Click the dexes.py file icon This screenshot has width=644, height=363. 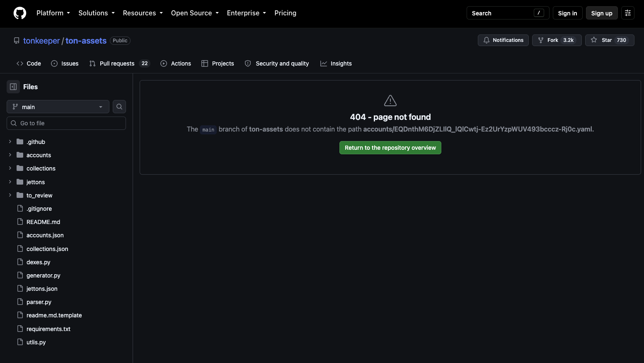coord(20,262)
